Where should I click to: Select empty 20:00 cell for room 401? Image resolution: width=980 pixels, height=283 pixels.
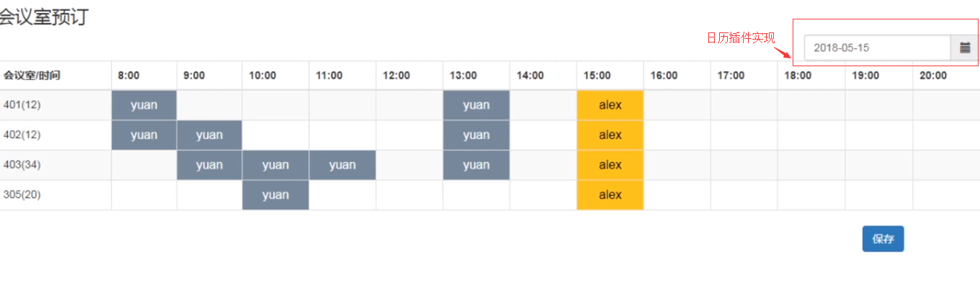tap(946, 105)
